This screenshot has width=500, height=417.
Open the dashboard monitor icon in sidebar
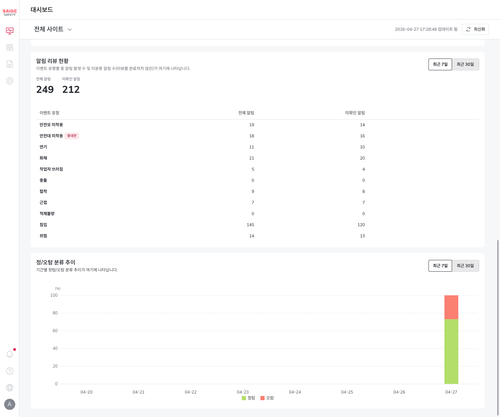[10, 31]
